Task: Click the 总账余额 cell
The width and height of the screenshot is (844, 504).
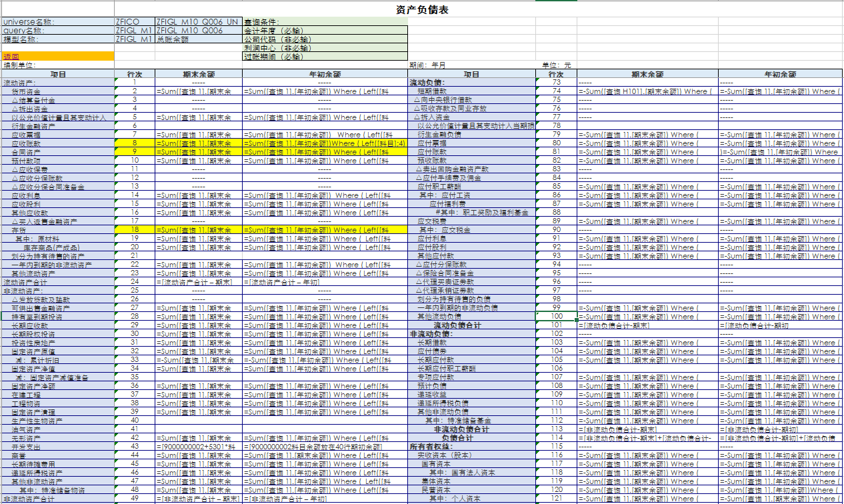Action: coord(199,39)
